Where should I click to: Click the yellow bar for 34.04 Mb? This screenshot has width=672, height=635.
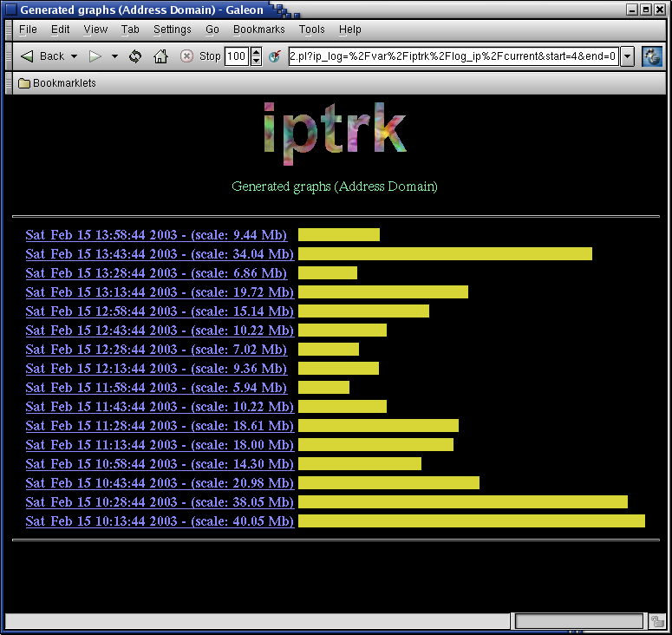coord(446,254)
